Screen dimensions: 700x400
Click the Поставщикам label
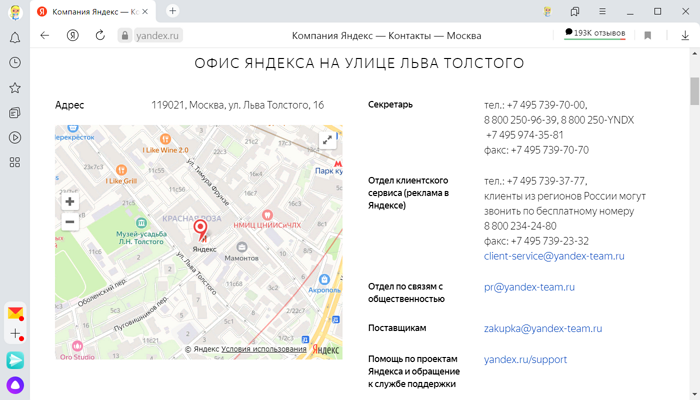pos(397,328)
